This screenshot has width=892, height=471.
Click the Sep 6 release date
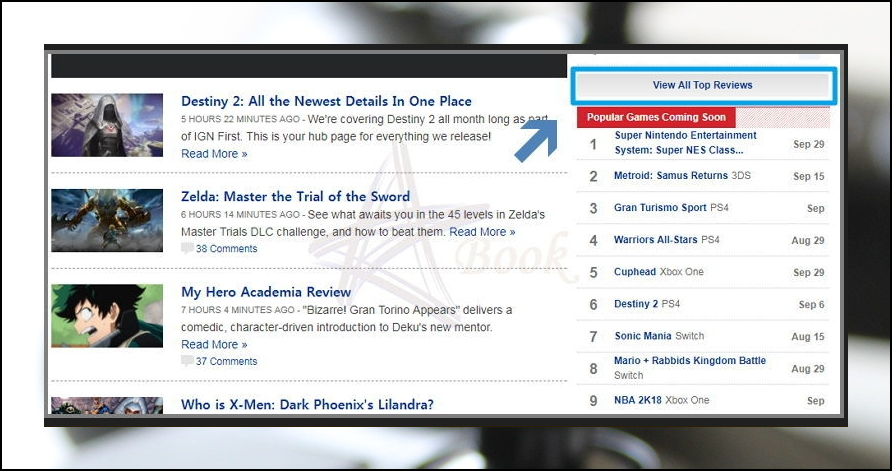coord(811,304)
